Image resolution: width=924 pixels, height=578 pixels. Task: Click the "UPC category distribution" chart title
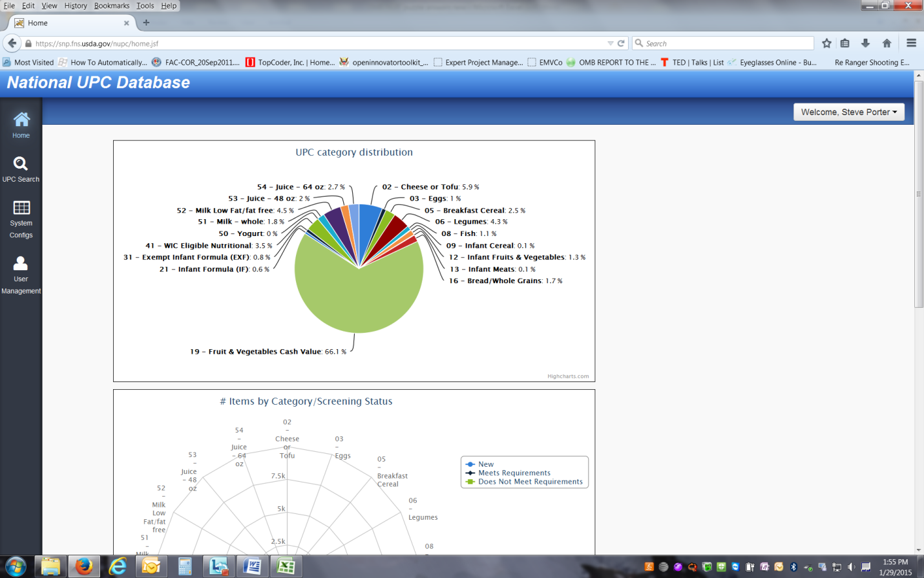(354, 153)
